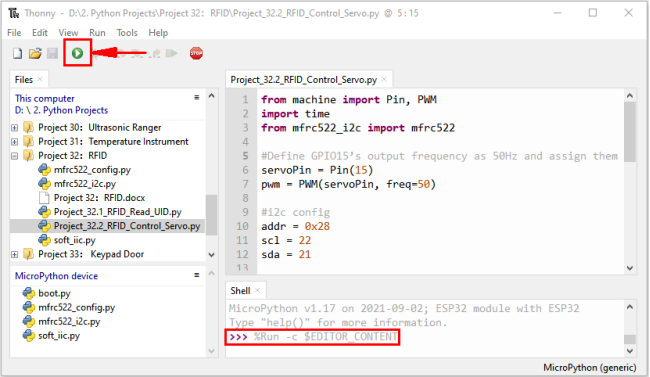Open mfrc522_i2c.py on MicroPython device

point(69,321)
